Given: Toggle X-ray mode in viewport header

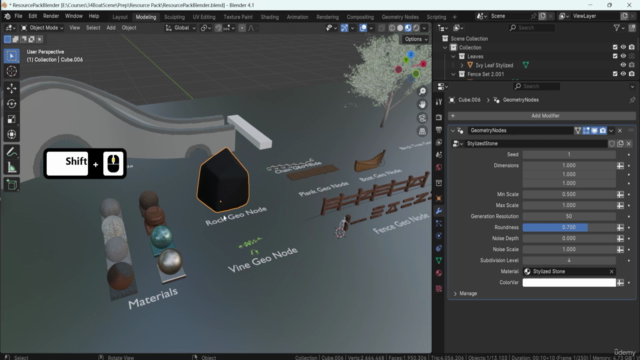Looking at the screenshot, I should (x=381, y=28).
